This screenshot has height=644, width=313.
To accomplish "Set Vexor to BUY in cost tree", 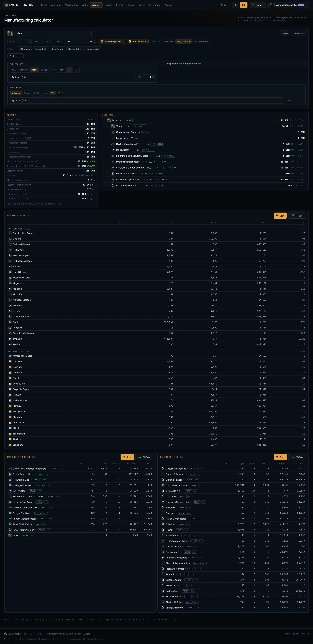I will click(x=136, y=126).
